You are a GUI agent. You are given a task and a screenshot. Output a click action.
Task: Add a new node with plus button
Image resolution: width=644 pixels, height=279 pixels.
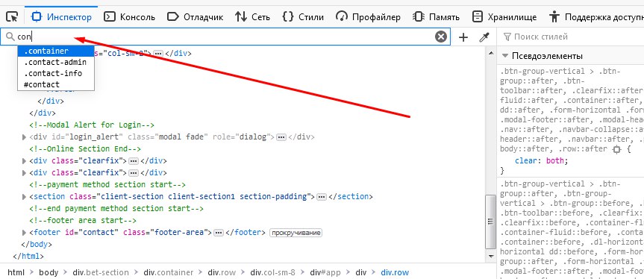coord(463,37)
